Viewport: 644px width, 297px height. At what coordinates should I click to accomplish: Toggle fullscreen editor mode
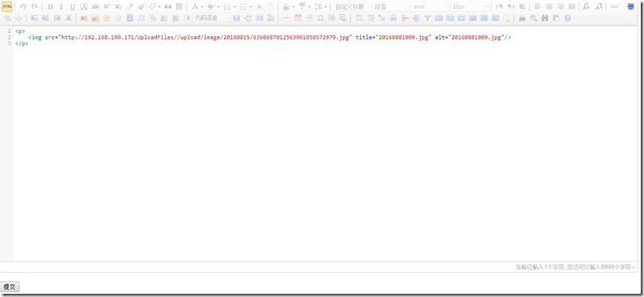tap(630, 6)
